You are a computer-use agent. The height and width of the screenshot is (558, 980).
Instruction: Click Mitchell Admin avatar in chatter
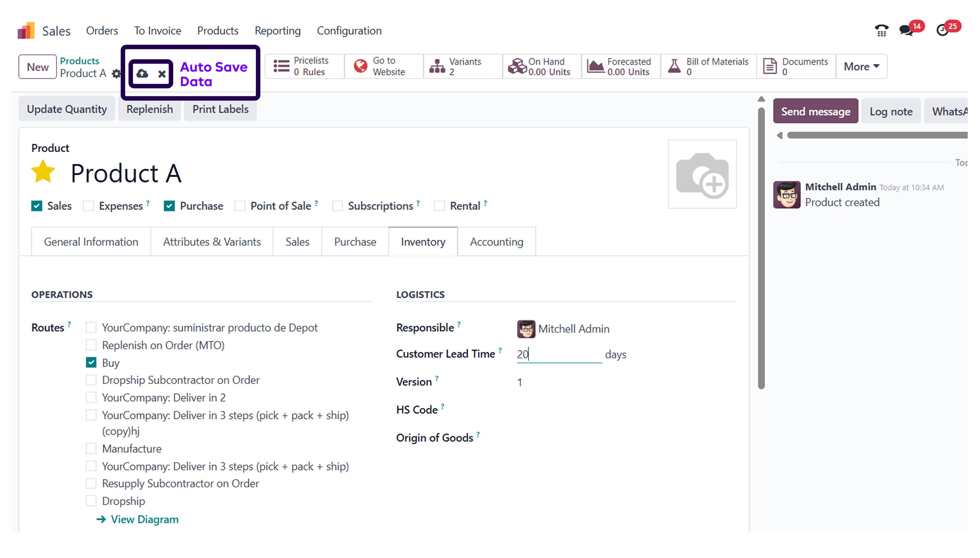[787, 195]
